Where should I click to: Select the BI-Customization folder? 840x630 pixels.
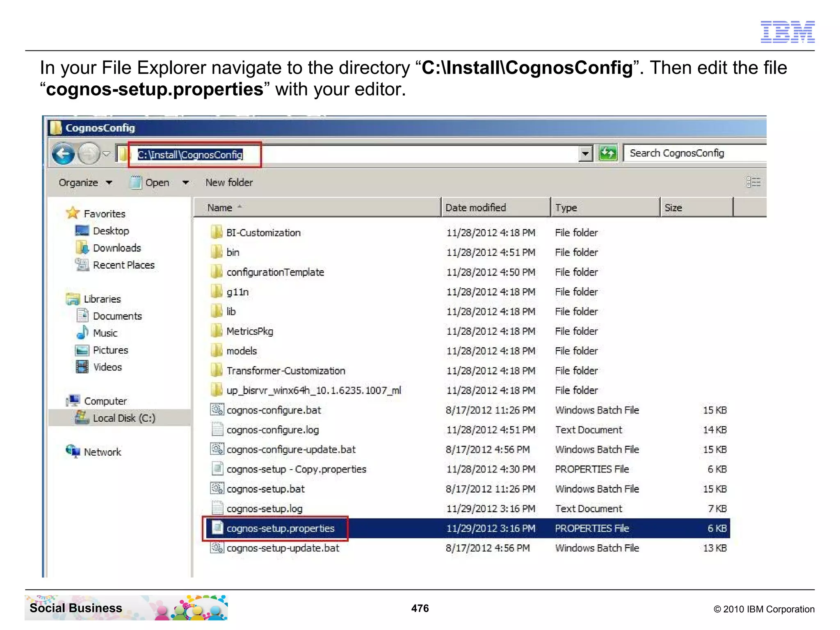(263, 233)
